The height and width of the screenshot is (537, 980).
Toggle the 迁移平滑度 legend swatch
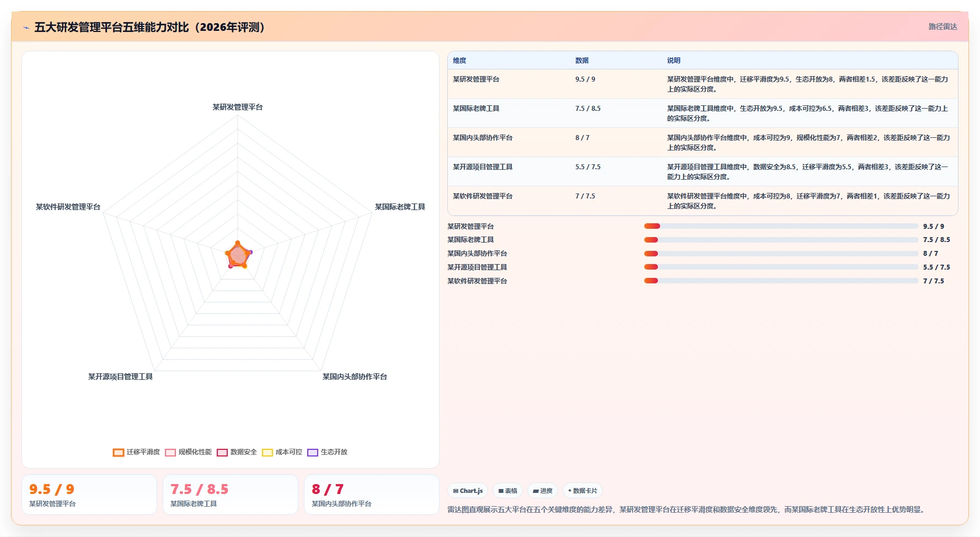pyautogui.click(x=119, y=452)
